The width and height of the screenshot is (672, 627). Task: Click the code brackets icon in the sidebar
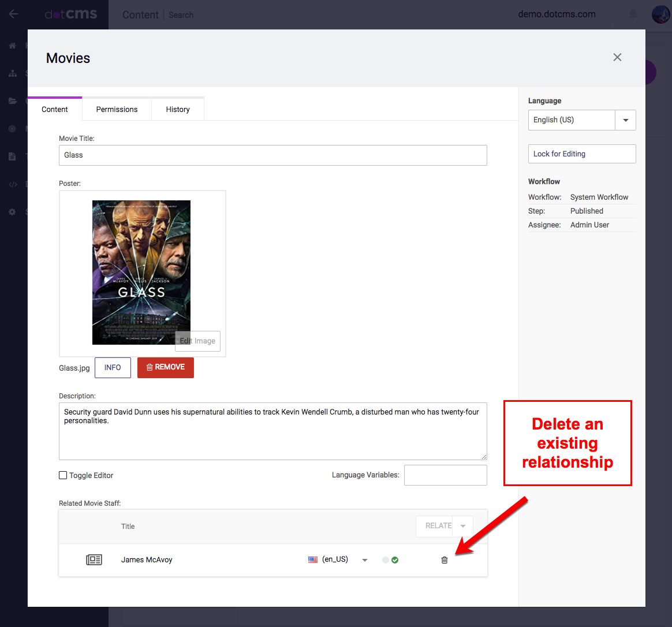pyautogui.click(x=13, y=184)
